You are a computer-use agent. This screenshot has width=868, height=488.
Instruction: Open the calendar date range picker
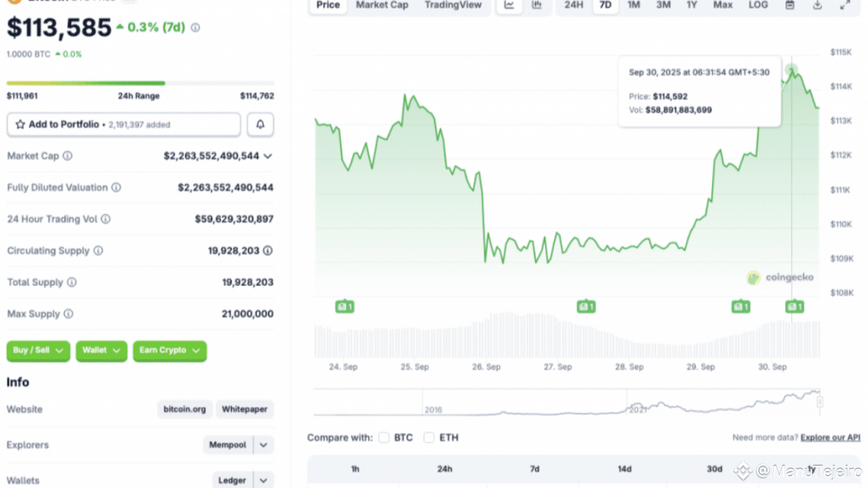[789, 5]
